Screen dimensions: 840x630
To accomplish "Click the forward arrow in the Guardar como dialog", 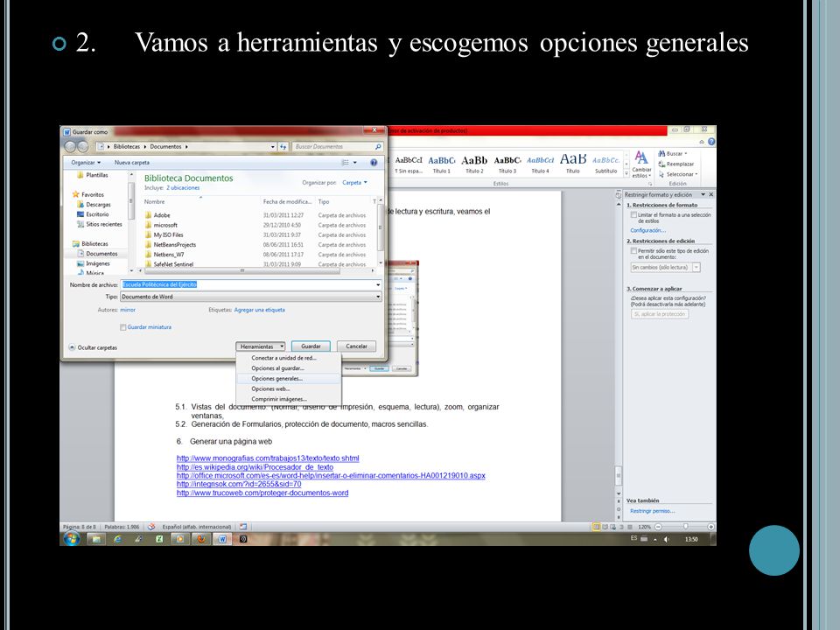I will click(x=82, y=146).
